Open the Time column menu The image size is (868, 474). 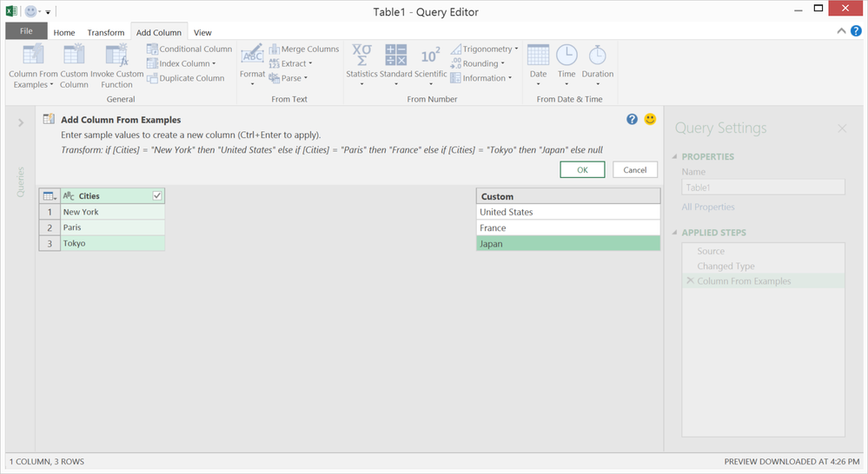click(x=567, y=65)
